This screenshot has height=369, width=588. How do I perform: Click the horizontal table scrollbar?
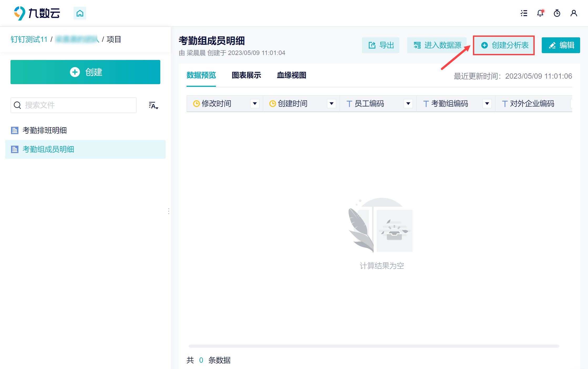374,346
